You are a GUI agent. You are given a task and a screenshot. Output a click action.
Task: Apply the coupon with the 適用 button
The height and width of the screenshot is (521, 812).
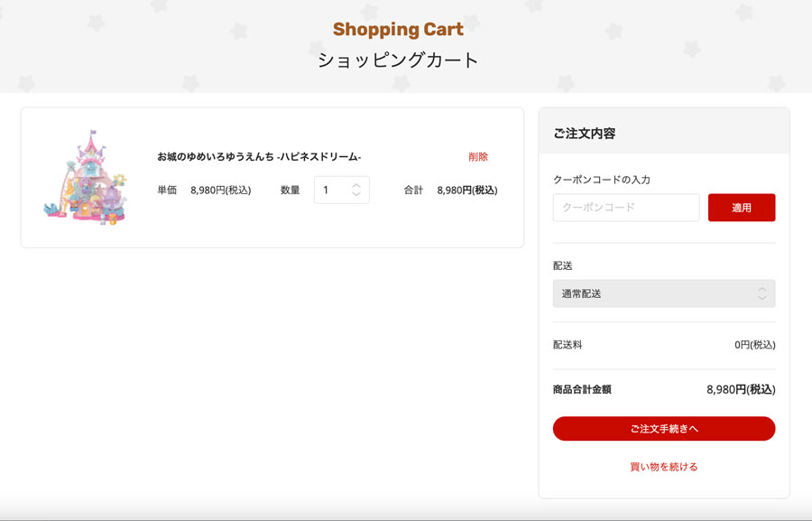tap(742, 208)
